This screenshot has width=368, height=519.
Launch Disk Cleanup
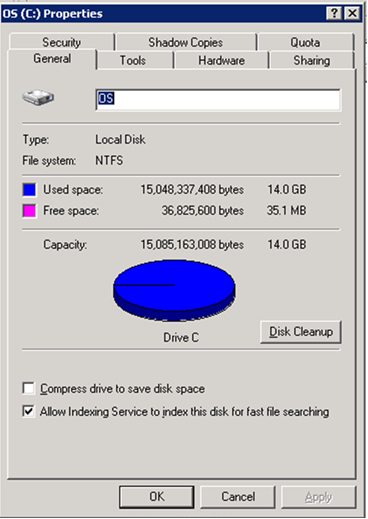pyautogui.click(x=301, y=332)
